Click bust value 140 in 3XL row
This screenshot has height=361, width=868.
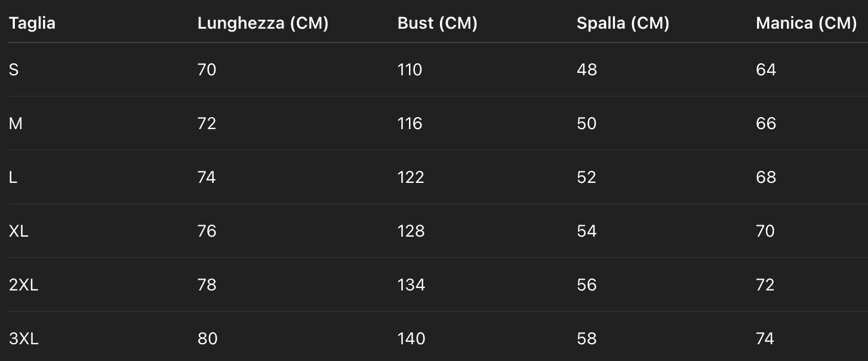coord(411,339)
